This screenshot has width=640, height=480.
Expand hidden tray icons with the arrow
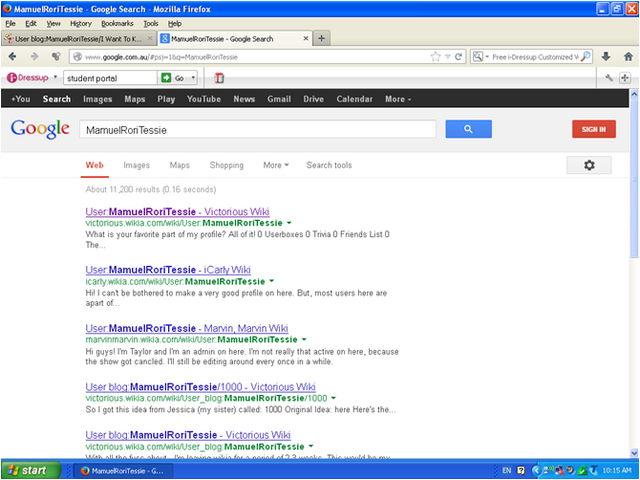[x=536, y=471]
